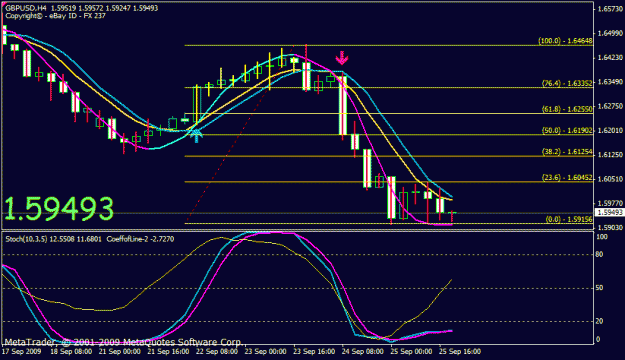Click the 21 Sep 00:00 time label

click(120, 351)
